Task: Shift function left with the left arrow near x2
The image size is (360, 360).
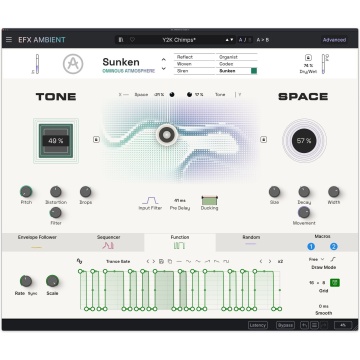Action: [x=261, y=261]
